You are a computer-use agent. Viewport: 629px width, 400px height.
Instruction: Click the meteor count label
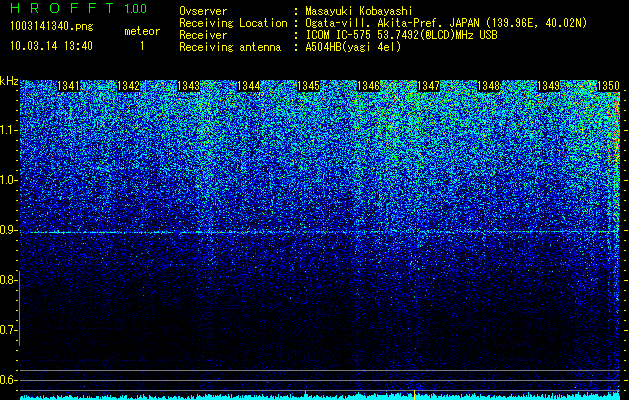click(x=142, y=31)
